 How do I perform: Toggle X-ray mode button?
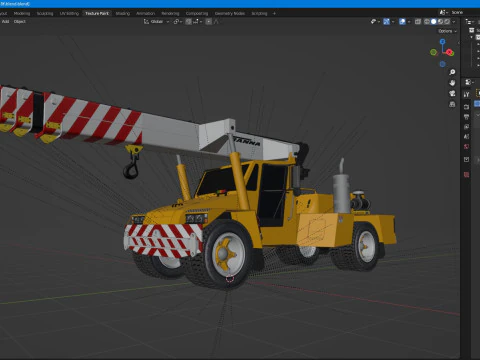click(x=418, y=22)
